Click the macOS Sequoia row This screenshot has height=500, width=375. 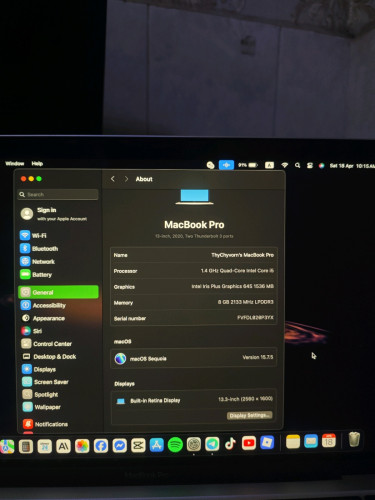coord(194,358)
